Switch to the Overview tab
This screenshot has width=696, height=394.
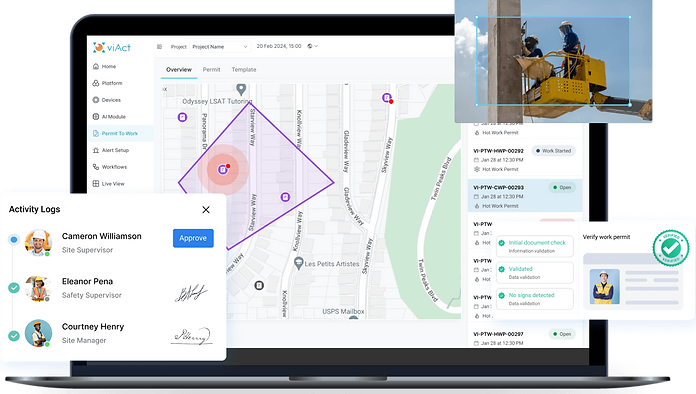pyautogui.click(x=179, y=70)
